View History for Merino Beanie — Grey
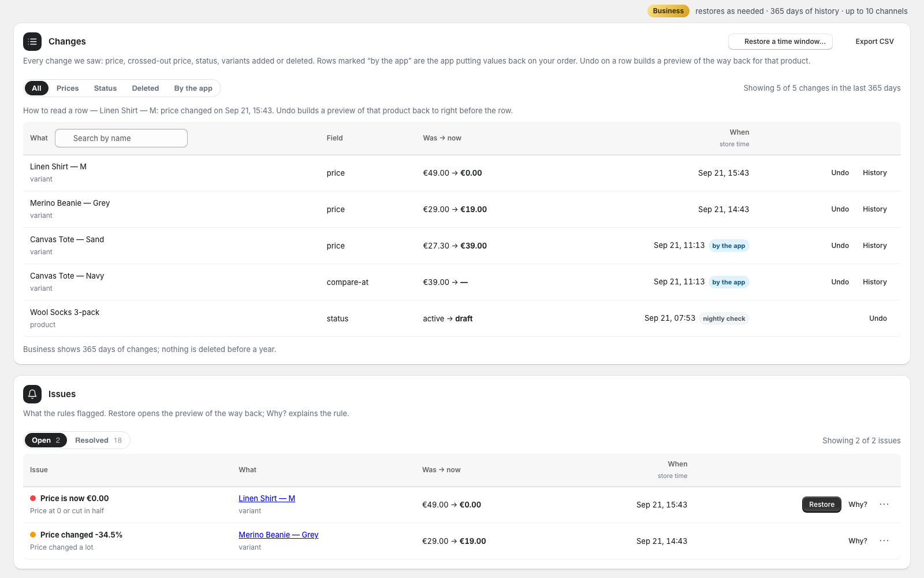Image resolution: width=924 pixels, height=578 pixels. coord(875,209)
